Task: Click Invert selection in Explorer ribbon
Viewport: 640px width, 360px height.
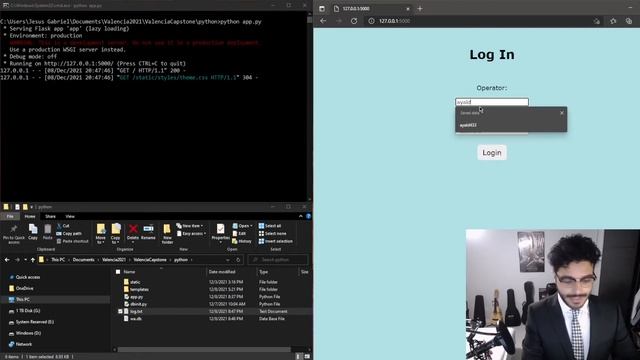Action: (x=276, y=241)
